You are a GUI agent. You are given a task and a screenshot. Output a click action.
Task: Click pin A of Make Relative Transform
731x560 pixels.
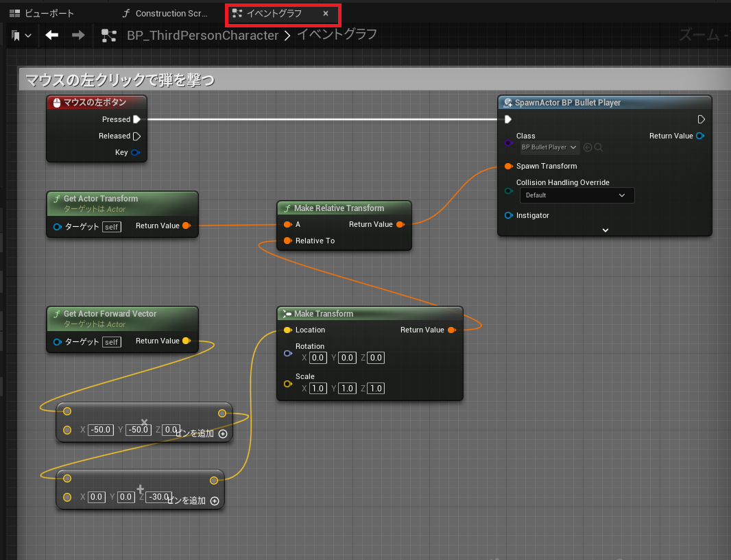pyautogui.click(x=287, y=225)
